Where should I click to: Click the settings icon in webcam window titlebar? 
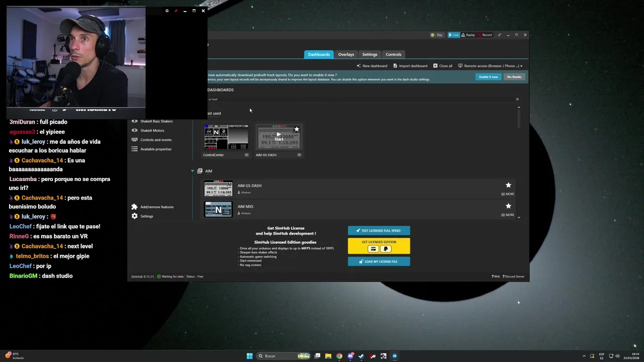[x=167, y=11]
